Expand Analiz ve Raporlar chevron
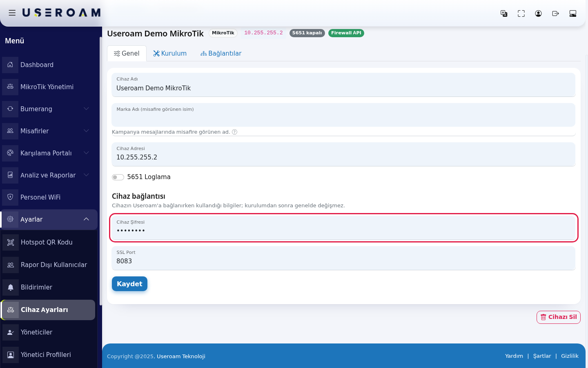Screen dimensions: 588x368 coord(86,175)
